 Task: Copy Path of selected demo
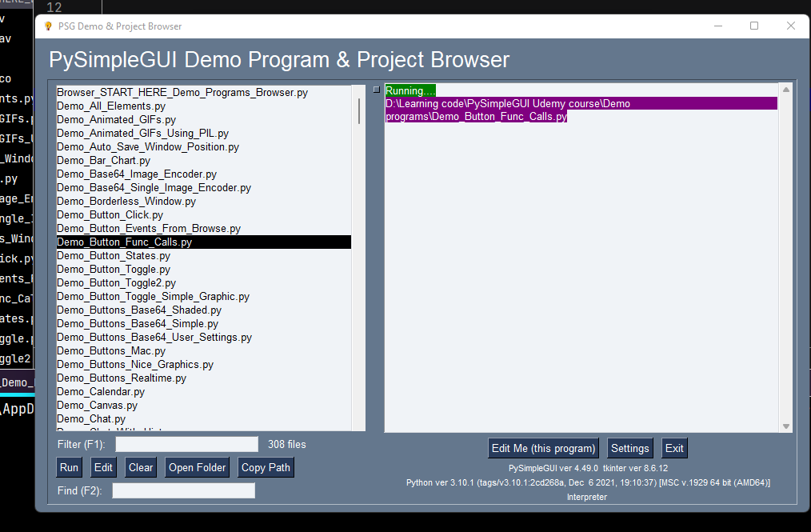coord(266,467)
